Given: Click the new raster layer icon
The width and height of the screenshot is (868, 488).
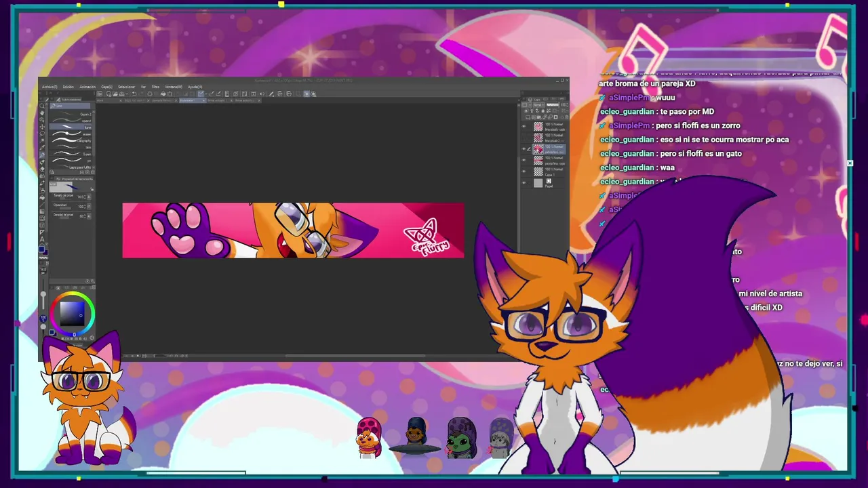Looking at the screenshot, I should coord(528,117).
